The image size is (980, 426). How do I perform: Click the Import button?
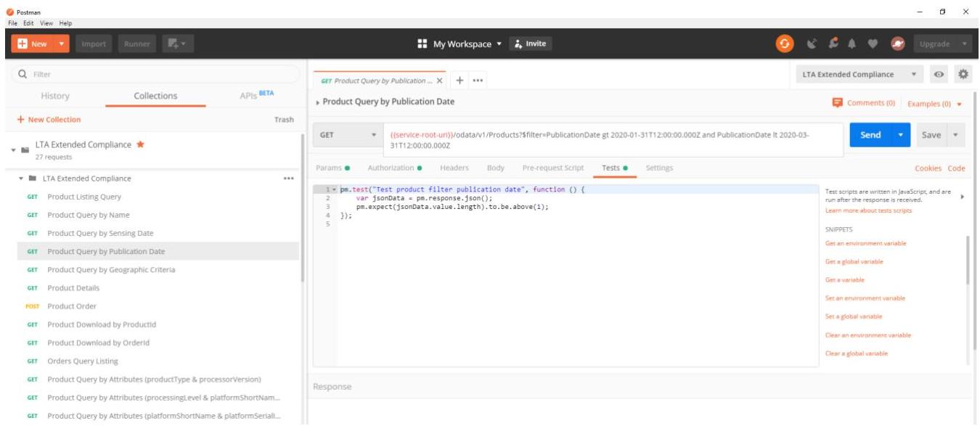pyautogui.click(x=94, y=44)
